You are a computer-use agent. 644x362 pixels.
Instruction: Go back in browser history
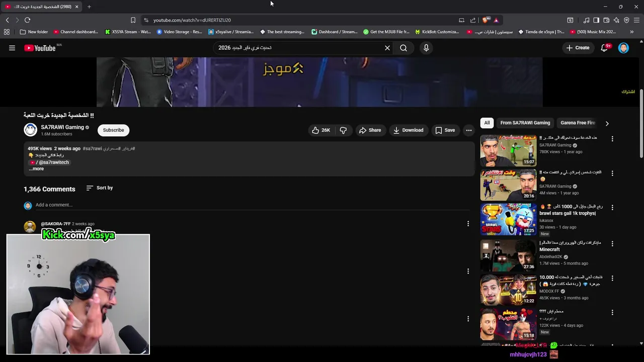(7, 20)
